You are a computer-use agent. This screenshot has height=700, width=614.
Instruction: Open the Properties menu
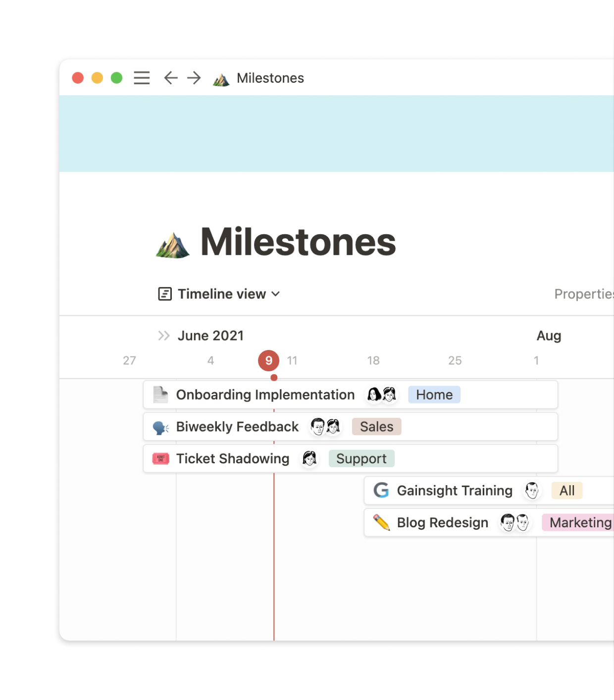(583, 294)
